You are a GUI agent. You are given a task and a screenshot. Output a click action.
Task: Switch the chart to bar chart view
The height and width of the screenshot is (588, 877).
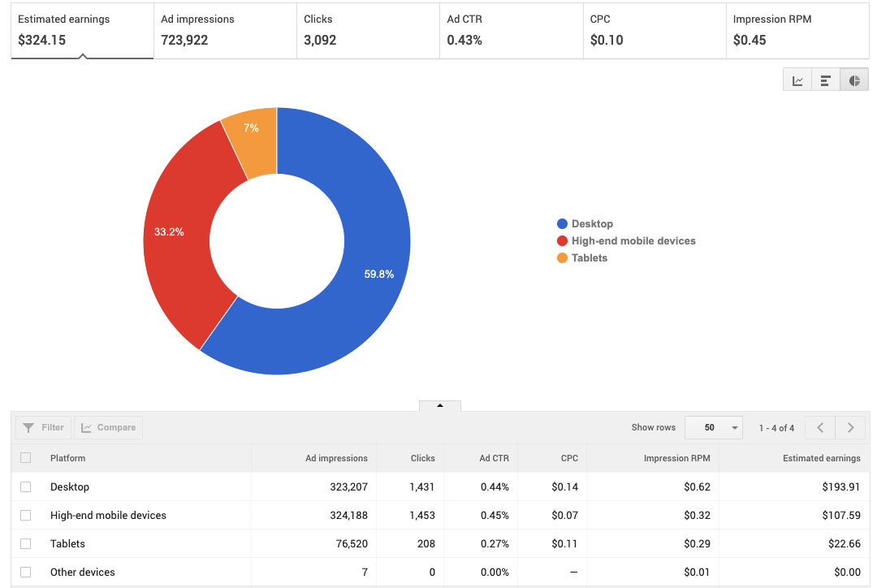point(823,79)
